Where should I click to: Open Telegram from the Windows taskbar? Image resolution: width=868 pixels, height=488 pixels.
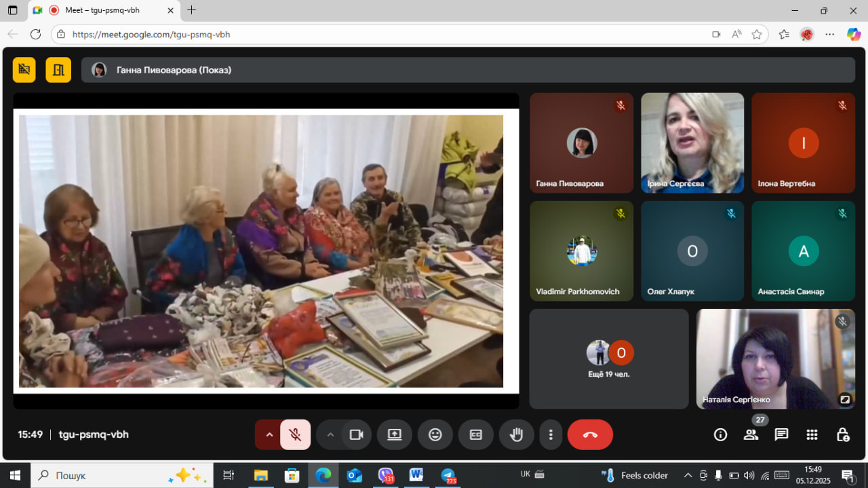coord(448,475)
